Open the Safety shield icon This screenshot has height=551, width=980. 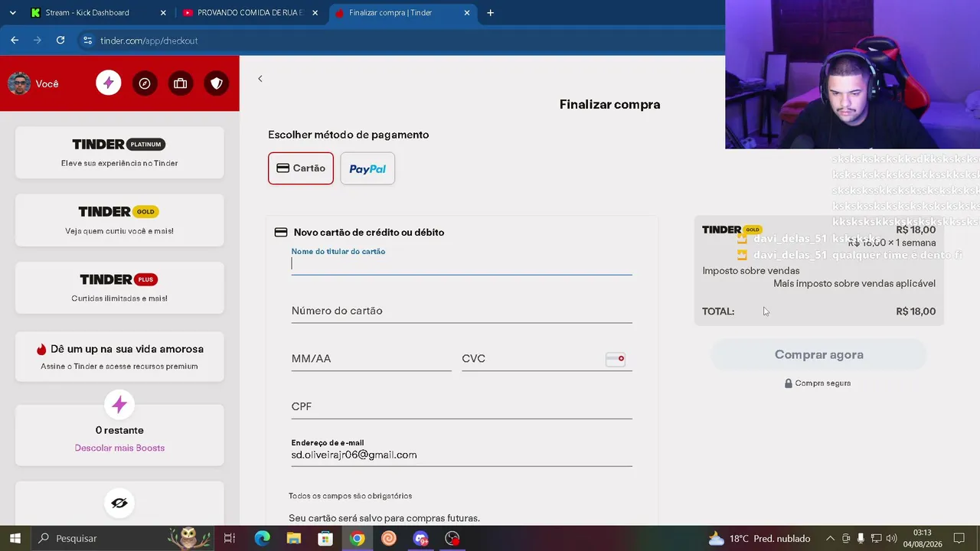(x=217, y=83)
